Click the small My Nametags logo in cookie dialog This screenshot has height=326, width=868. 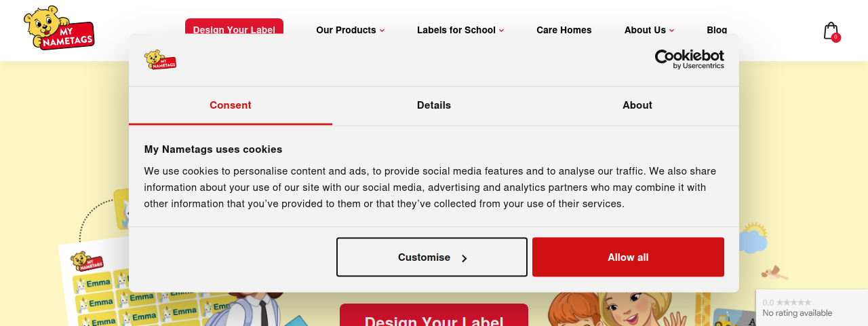[160, 59]
